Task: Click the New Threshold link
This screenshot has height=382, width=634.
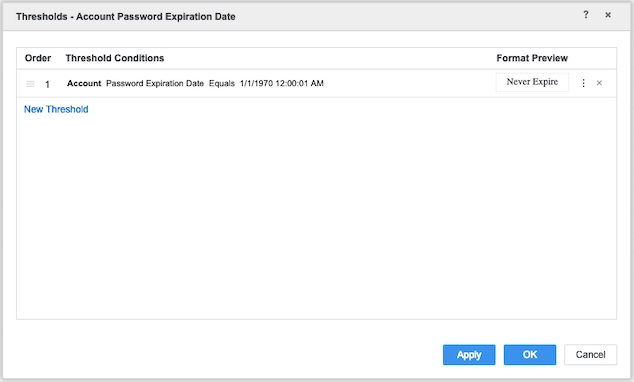Action: pos(56,109)
